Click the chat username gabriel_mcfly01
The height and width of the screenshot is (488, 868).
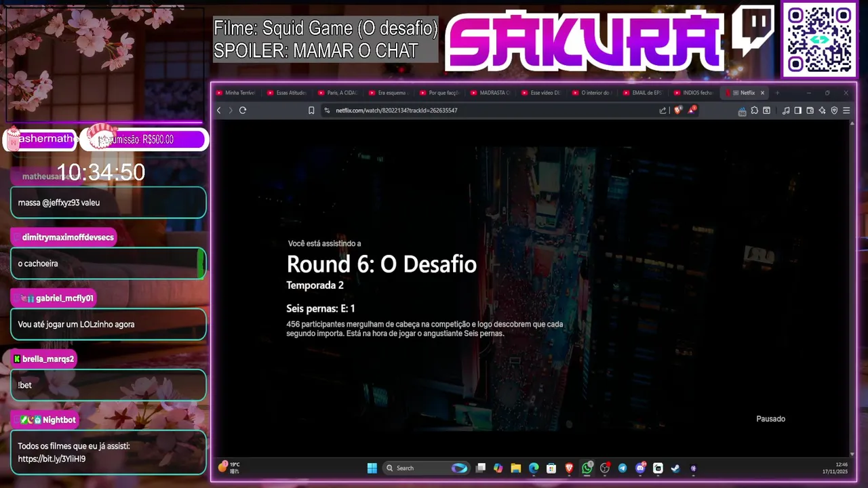(x=64, y=298)
